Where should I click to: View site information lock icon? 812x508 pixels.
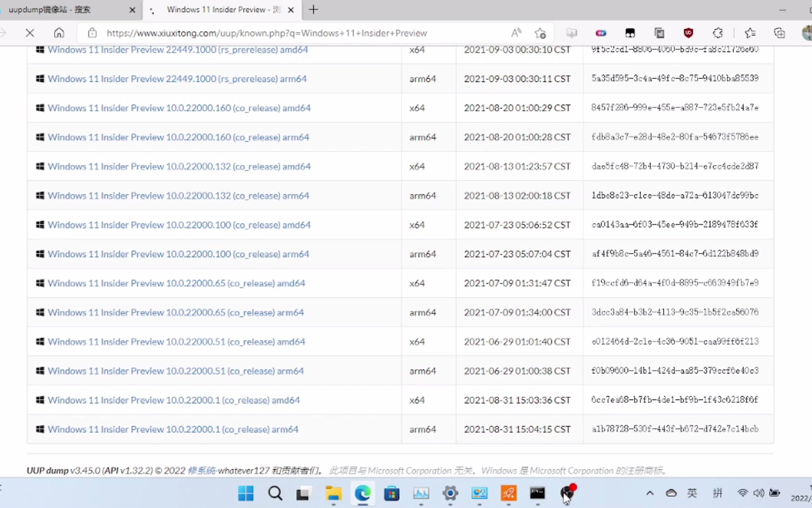click(x=92, y=33)
